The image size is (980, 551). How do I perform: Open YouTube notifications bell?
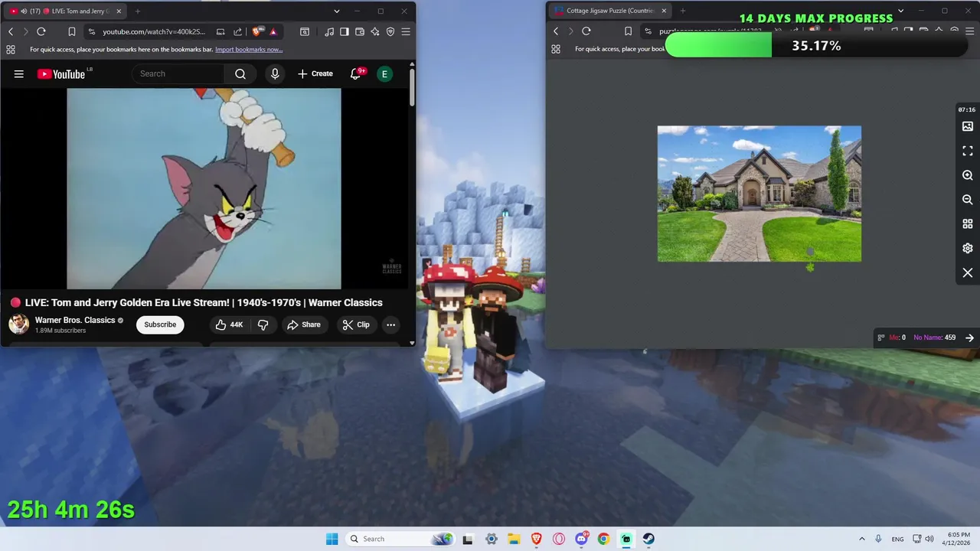356,73
